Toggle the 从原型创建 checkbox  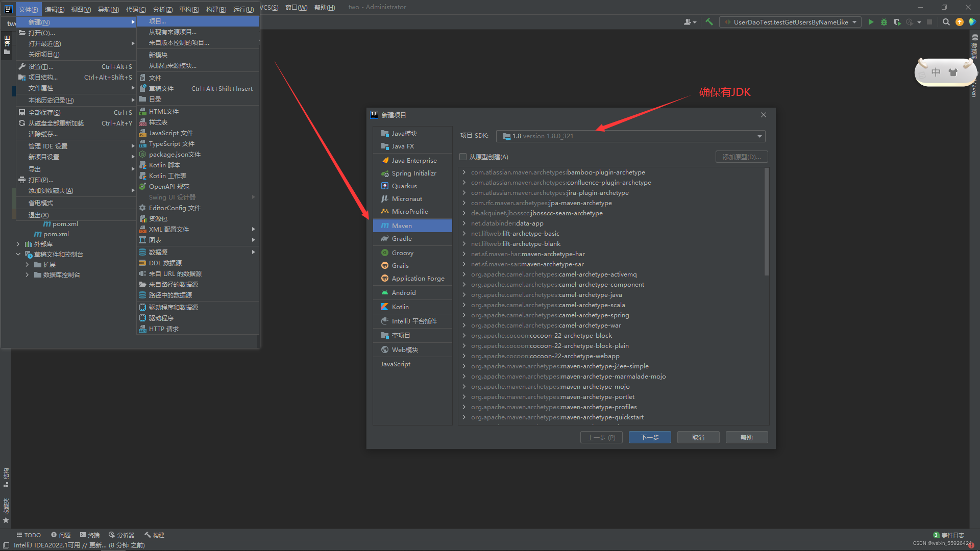pyautogui.click(x=463, y=157)
